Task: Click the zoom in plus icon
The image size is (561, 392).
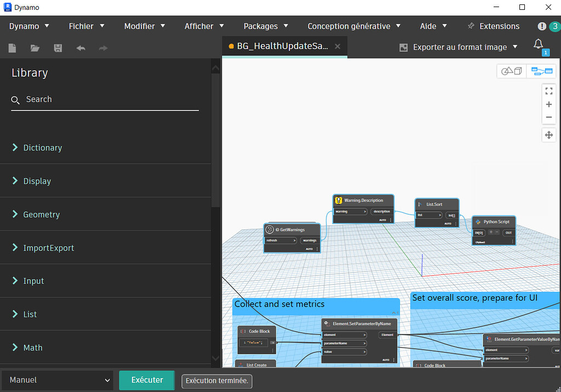Action: click(x=548, y=104)
